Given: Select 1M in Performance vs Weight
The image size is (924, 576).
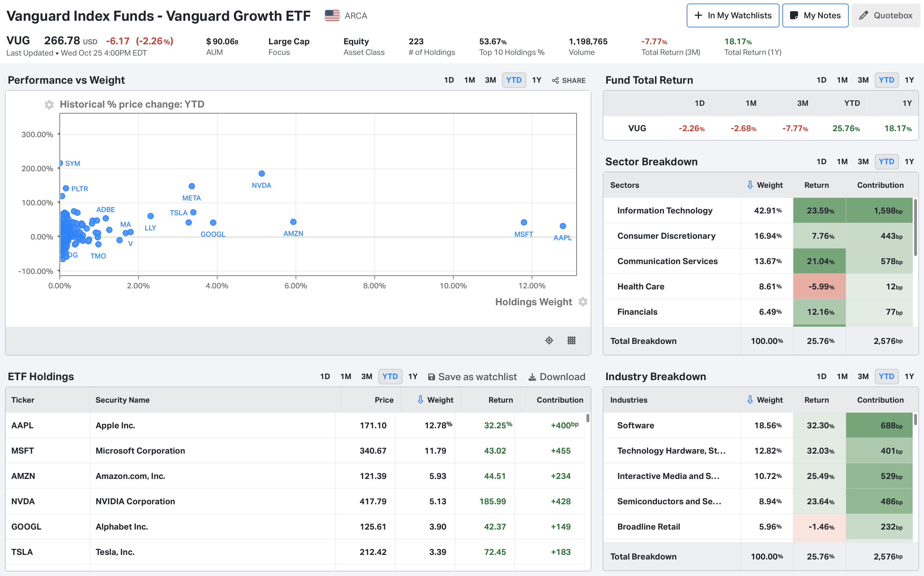Looking at the screenshot, I should 469,80.
